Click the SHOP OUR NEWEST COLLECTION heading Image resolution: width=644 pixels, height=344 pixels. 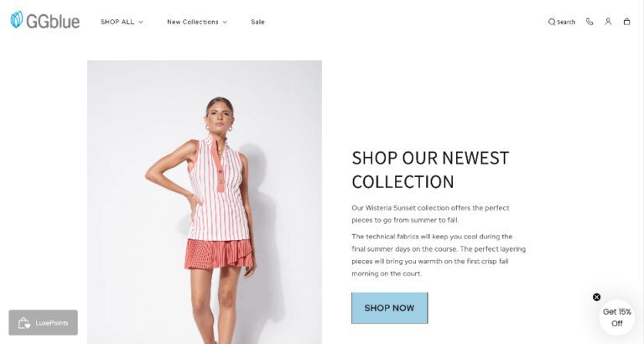point(430,169)
